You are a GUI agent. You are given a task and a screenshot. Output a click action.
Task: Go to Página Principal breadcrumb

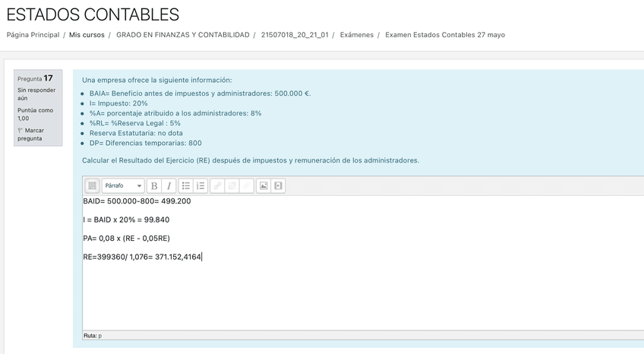pos(33,35)
